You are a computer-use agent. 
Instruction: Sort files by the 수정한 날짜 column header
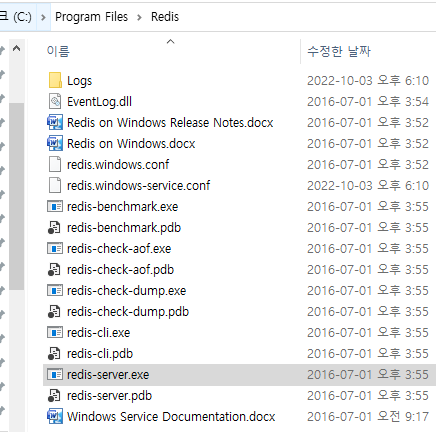pos(339,51)
